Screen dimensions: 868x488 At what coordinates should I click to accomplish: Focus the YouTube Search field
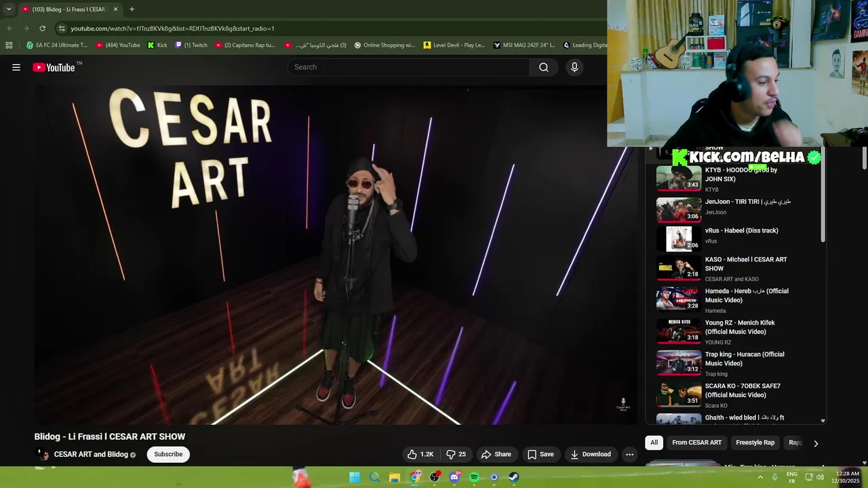(409, 67)
